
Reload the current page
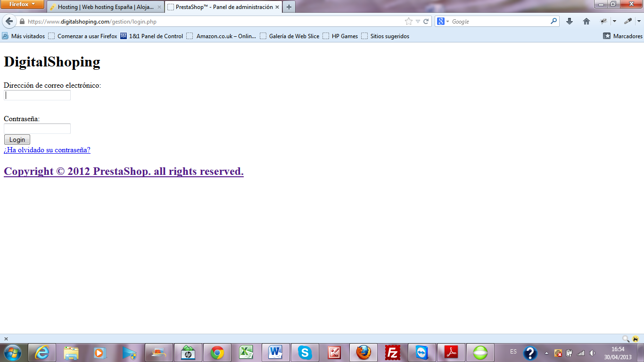point(426,22)
